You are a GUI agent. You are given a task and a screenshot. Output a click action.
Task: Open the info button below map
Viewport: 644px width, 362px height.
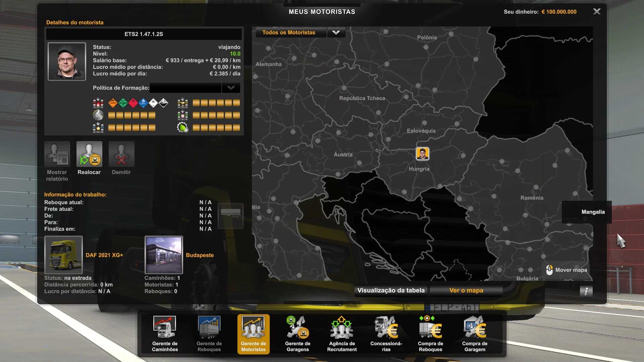(586, 291)
